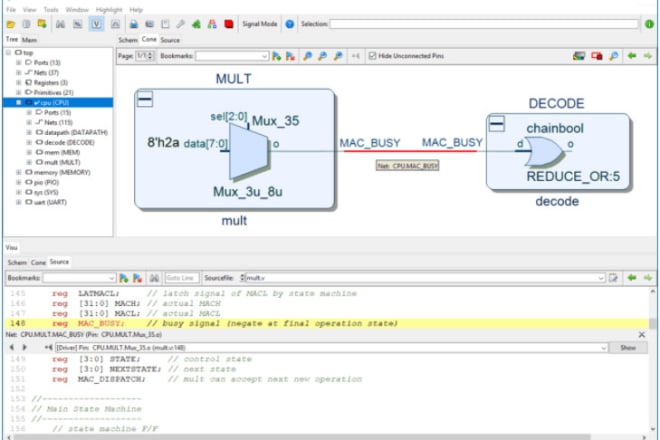Switch to the Schem tab in upper view

(x=128, y=40)
